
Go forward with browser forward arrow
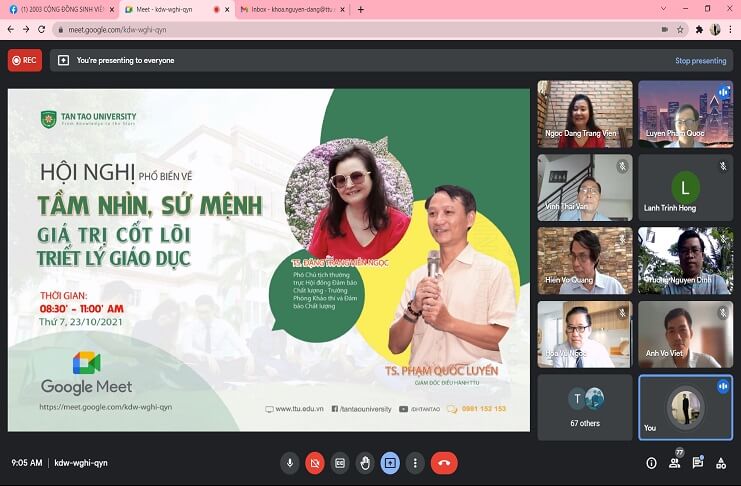coord(26,29)
